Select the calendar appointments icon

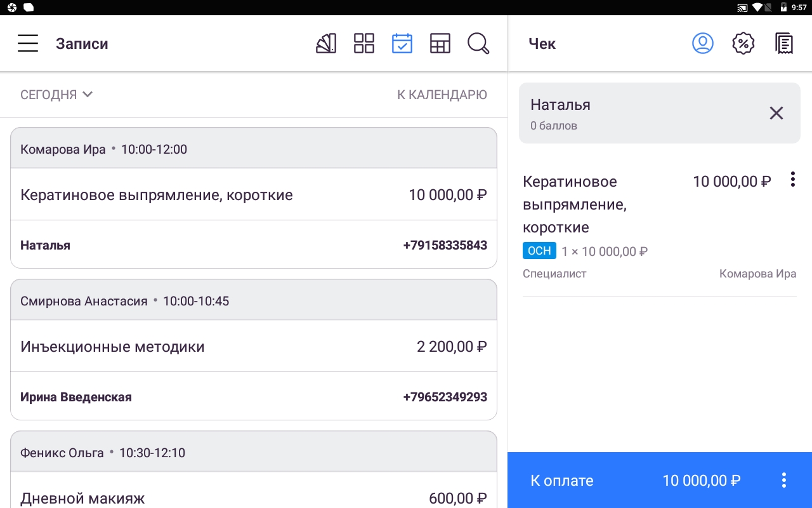(x=402, y=44)
